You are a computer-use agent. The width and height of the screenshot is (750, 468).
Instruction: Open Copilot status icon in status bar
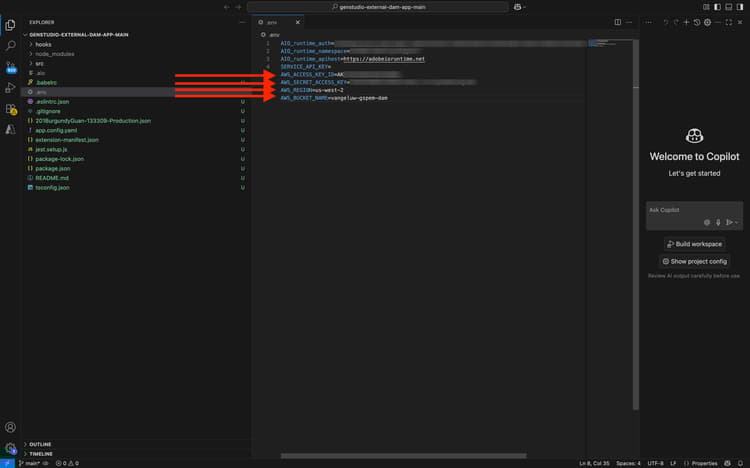click(x=727, y=463)
